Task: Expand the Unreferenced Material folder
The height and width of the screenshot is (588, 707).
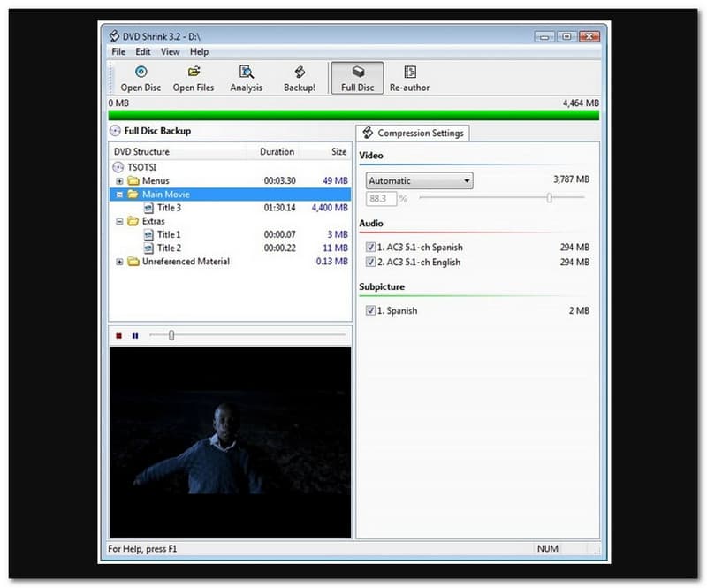Action: pyautogui.click(x=120, y=262)
